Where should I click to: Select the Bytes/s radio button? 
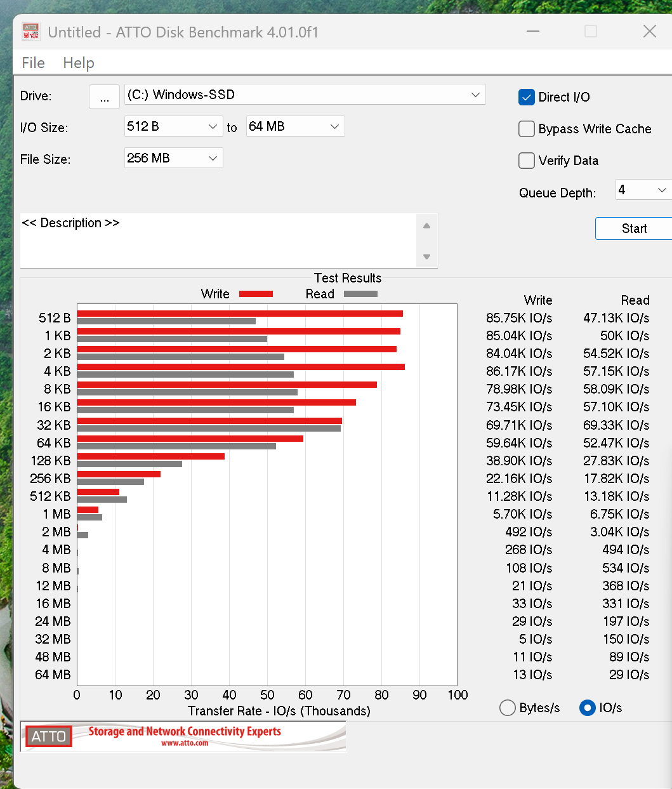tap(508, 708)
